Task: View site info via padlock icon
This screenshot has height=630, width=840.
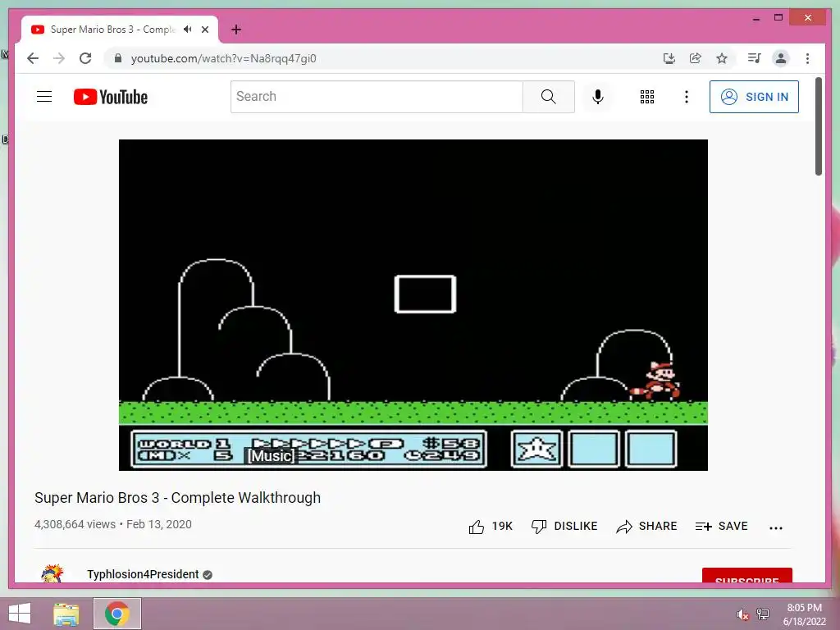Action: [x=118, y=58]
